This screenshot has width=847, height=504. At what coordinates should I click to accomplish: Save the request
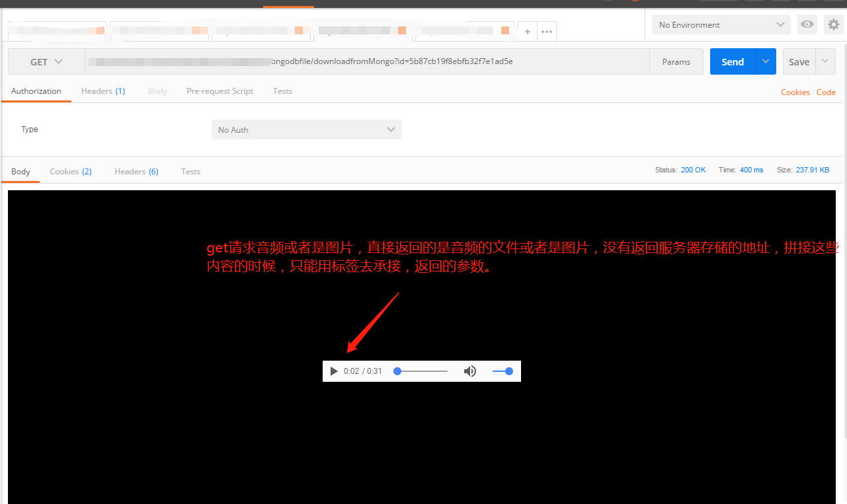point(799,61)
